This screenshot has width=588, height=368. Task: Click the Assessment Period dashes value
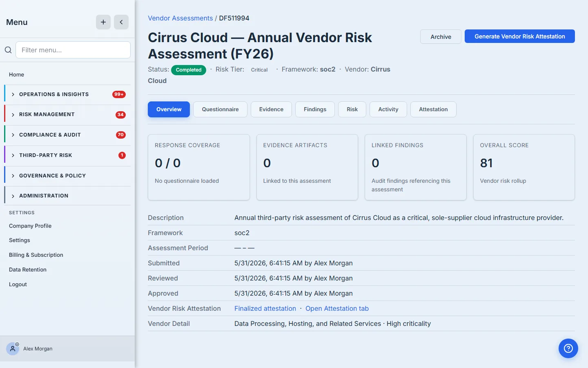pyautogui.click(x=244, y=248)
